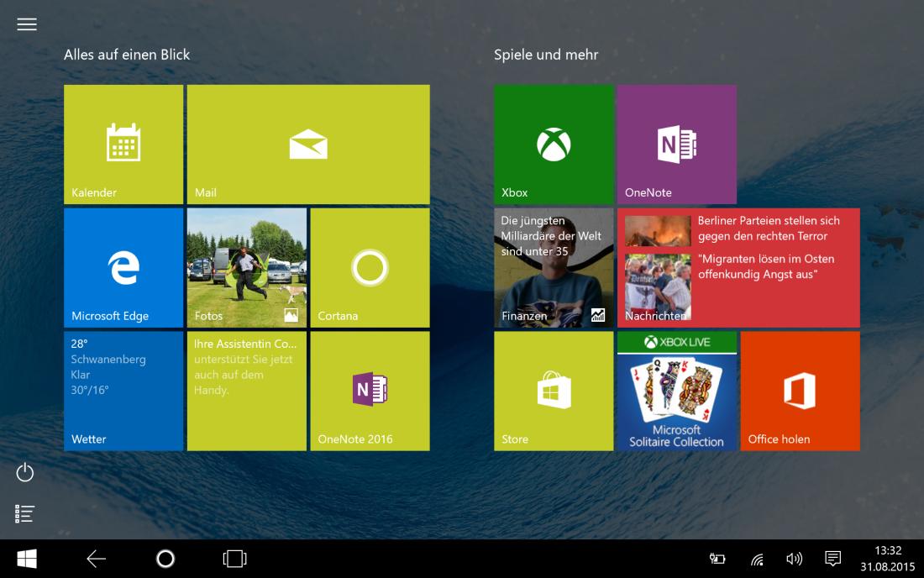
Task: Read the Nachrichten news tile
Action: 738,267
